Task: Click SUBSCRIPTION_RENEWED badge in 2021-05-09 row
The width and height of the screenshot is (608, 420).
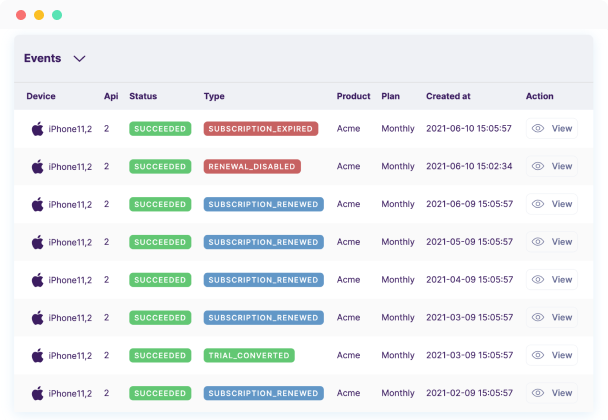Action: tap(264, 242)
